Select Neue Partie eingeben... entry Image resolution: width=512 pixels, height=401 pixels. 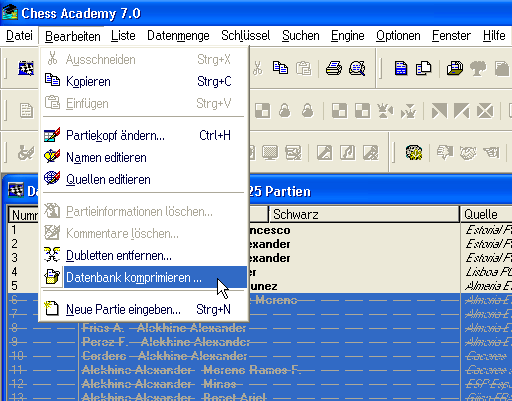(x=144, y=309)
